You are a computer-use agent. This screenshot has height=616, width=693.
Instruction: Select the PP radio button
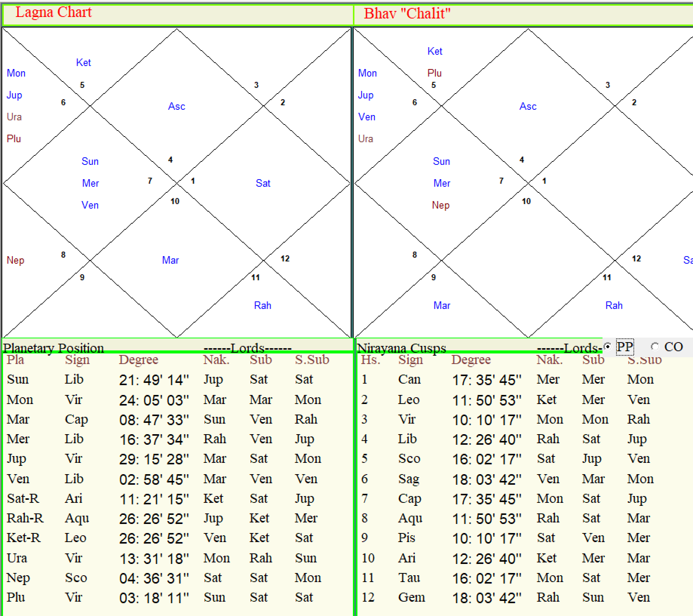[607, 346]
